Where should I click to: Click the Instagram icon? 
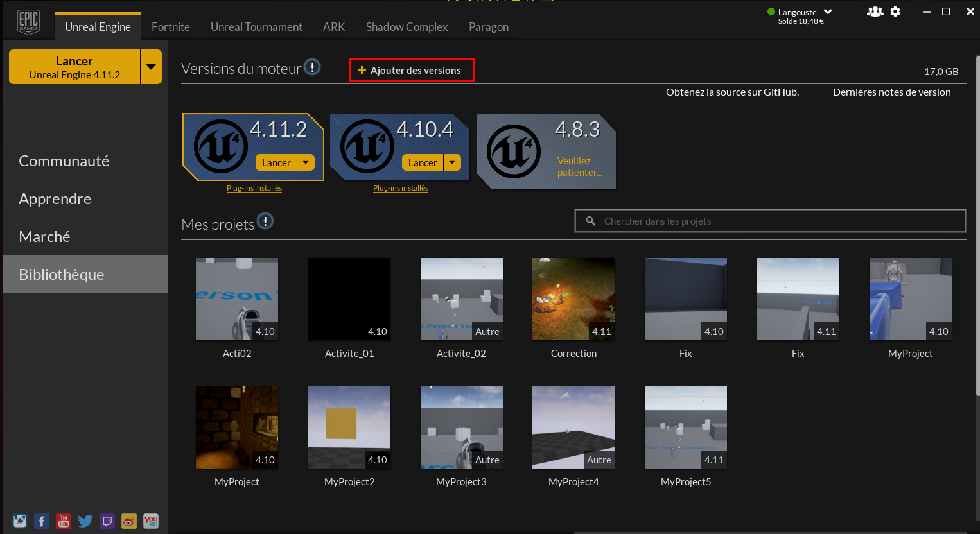coord(20,521)
